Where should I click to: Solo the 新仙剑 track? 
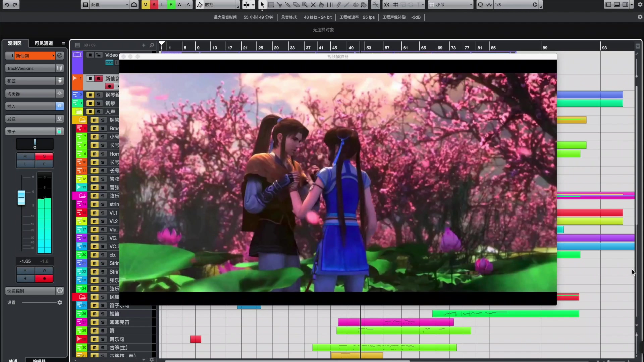tap(98, 78)
